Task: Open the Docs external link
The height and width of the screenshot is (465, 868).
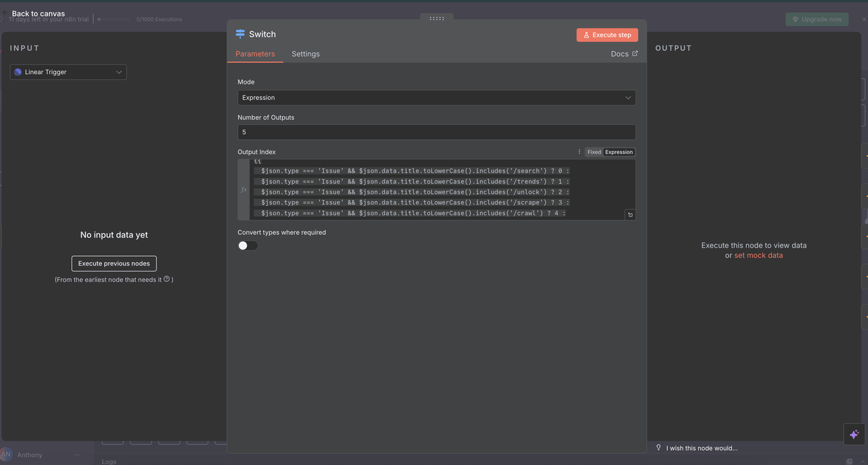Action: coord(624,54)
